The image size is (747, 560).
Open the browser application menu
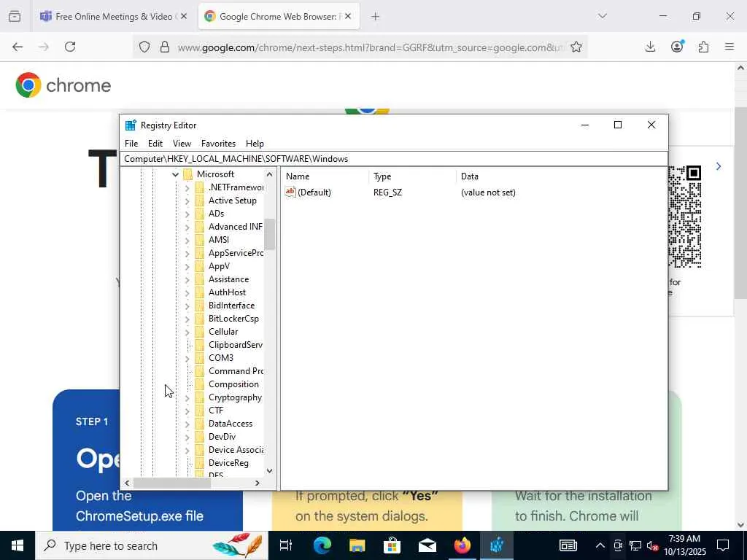729,47
